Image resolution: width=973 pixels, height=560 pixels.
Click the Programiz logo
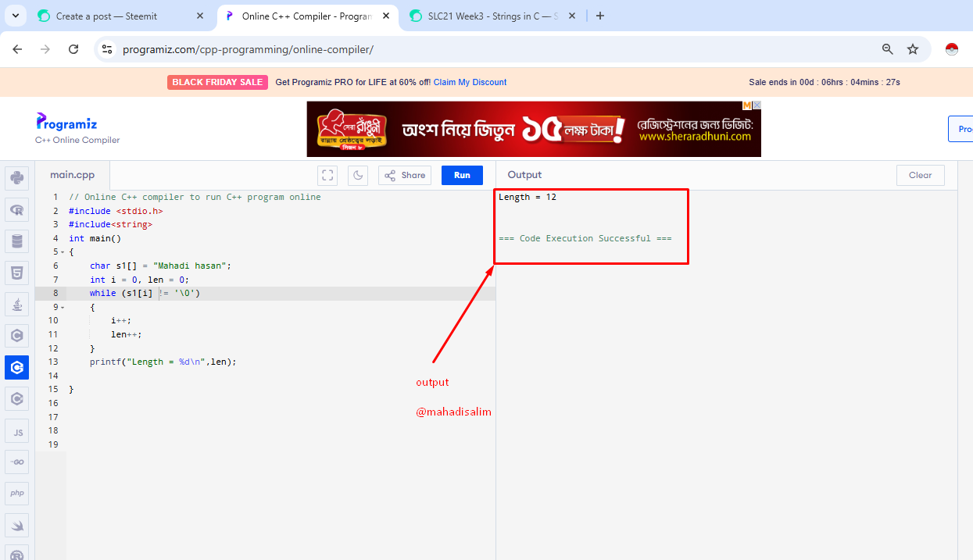[66, 122]
